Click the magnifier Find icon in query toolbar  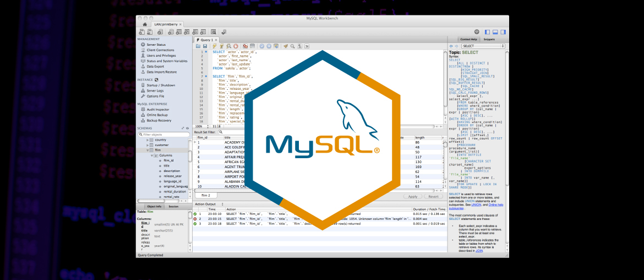293,46
